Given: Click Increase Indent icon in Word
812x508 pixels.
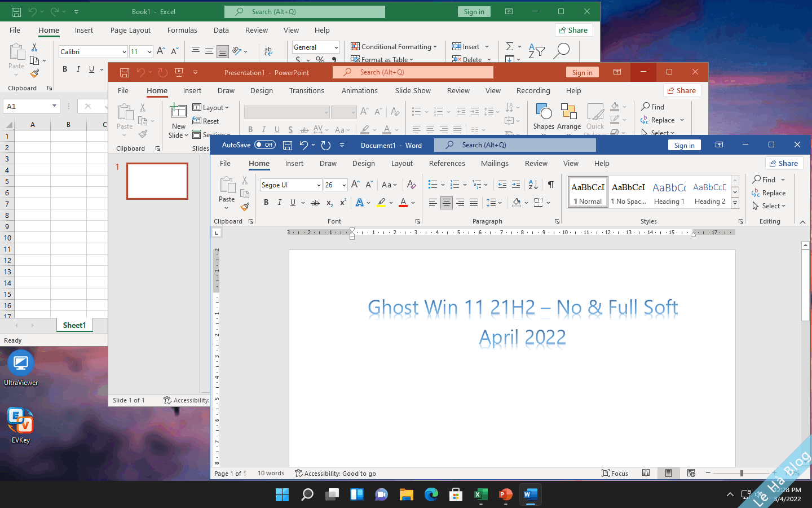Looking at the screenshot, I should [516, 185].
